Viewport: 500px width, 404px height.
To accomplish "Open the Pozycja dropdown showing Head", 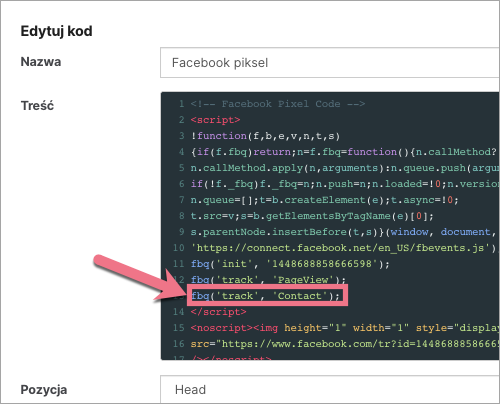I will 330,389.
